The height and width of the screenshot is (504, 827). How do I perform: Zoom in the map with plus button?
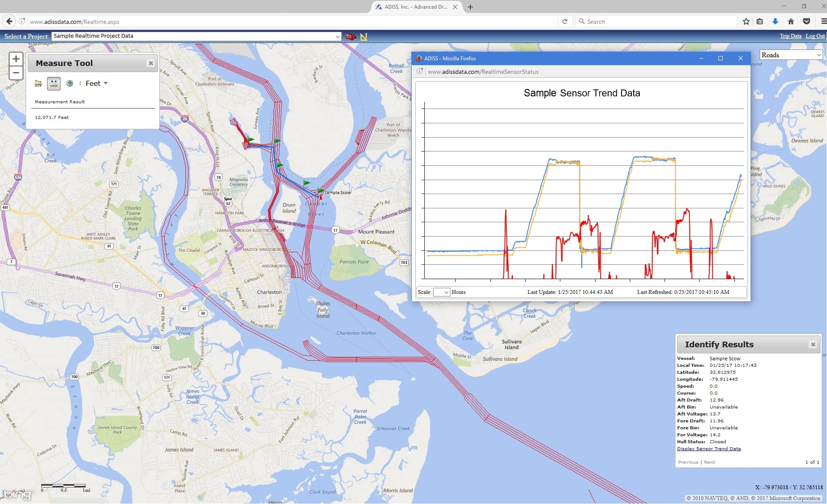coord(16,59)
